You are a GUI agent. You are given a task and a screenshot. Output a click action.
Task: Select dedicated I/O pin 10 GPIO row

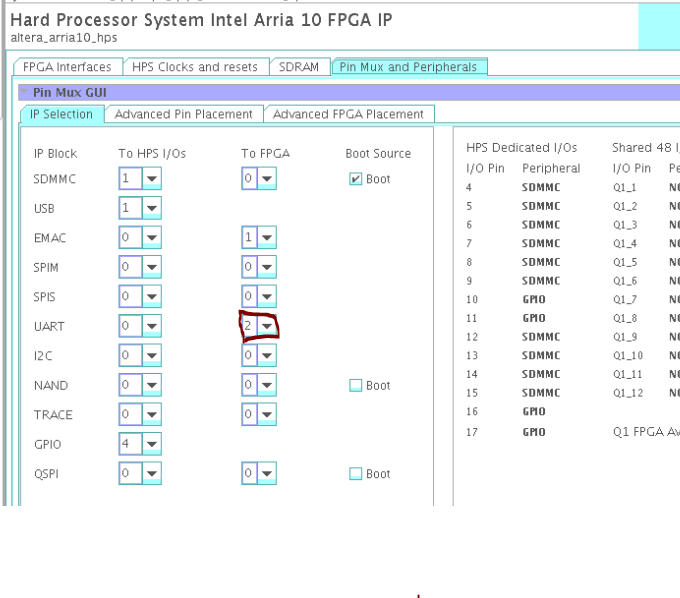pos(506,299)
